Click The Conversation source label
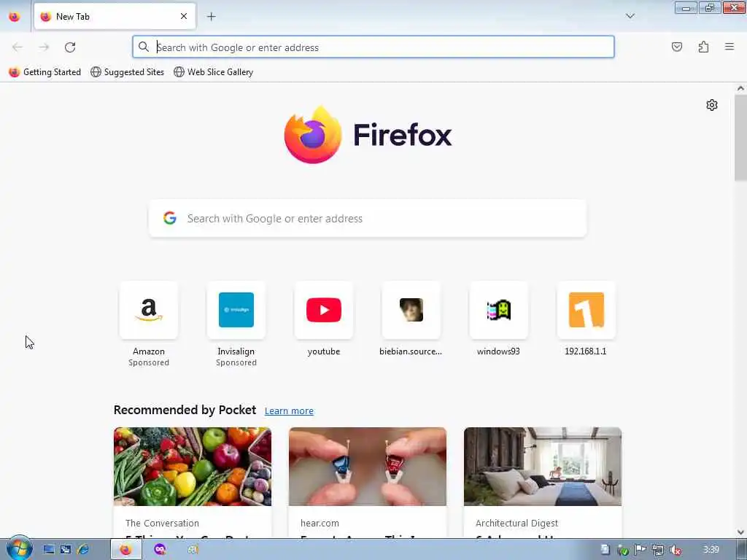This screenshot has width=747, height=560. pos(162,523)
